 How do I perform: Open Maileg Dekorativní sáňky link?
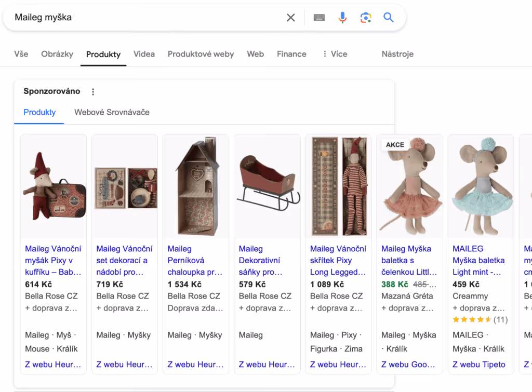coord(261,261)
